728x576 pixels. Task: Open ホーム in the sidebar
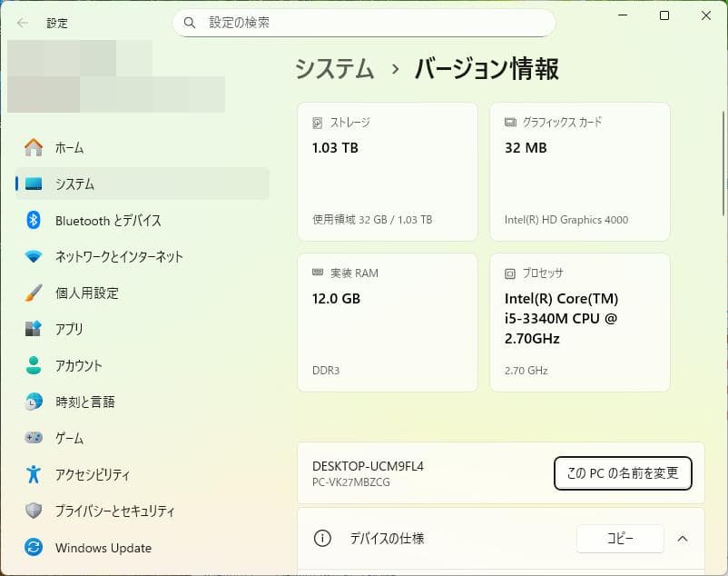pos(143,148)
